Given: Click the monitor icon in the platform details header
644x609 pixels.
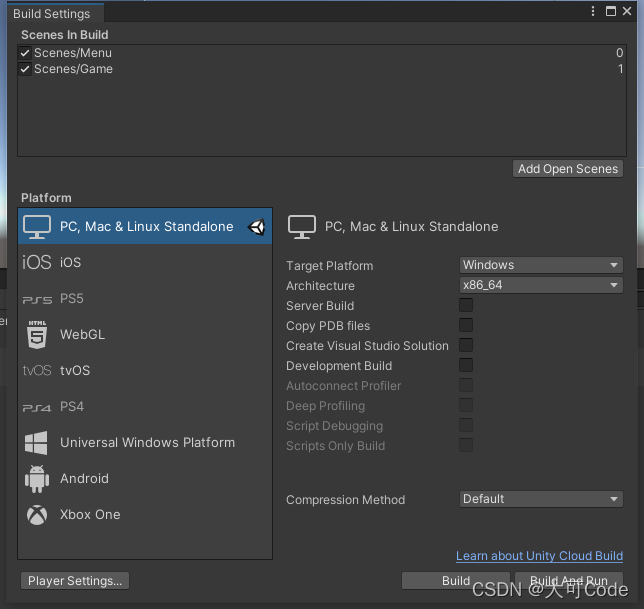Looking at the screenshot, I should click(302, 227).
